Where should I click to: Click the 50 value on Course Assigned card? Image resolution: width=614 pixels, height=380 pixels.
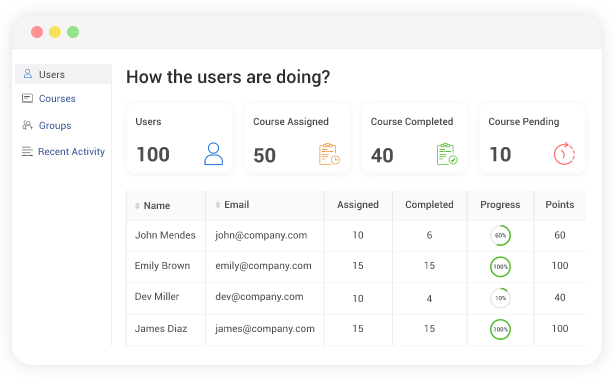click(264, 156)
